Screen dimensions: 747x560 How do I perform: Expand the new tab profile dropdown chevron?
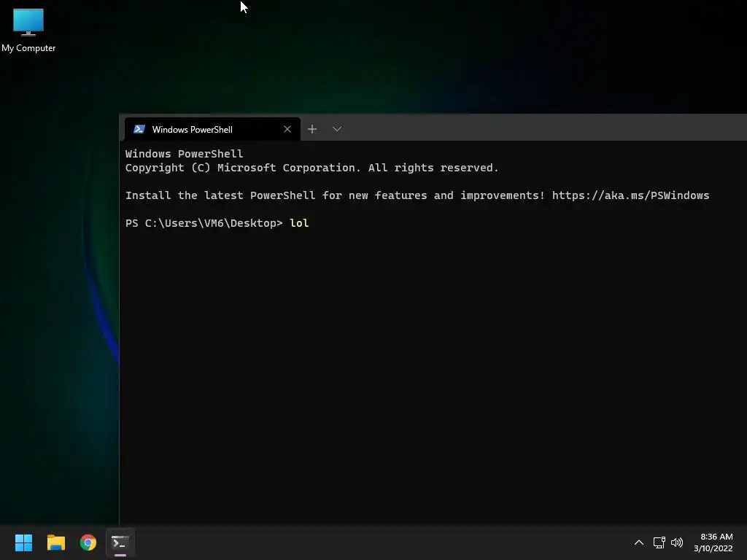pyautogui.click(x=337, y=129)
